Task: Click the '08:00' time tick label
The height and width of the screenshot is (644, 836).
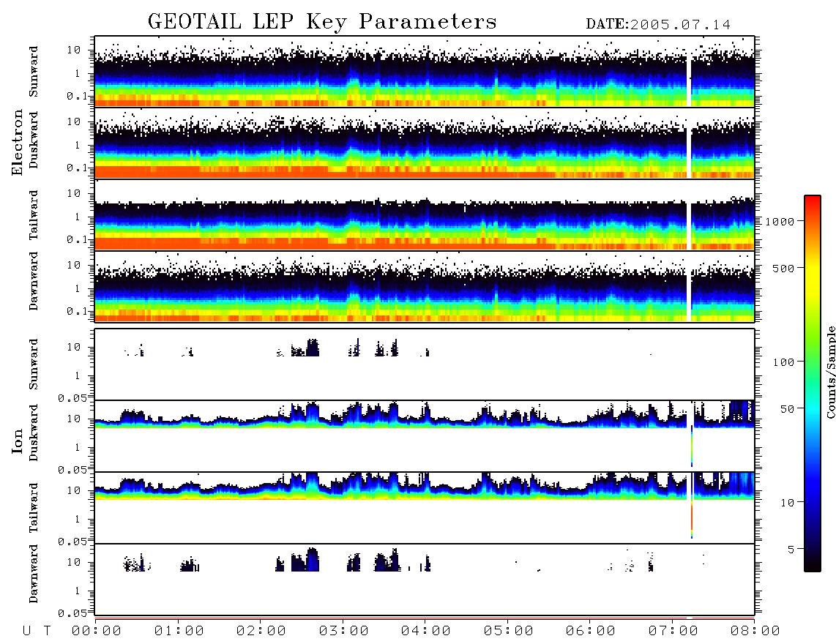Action: tap(755, 631)
